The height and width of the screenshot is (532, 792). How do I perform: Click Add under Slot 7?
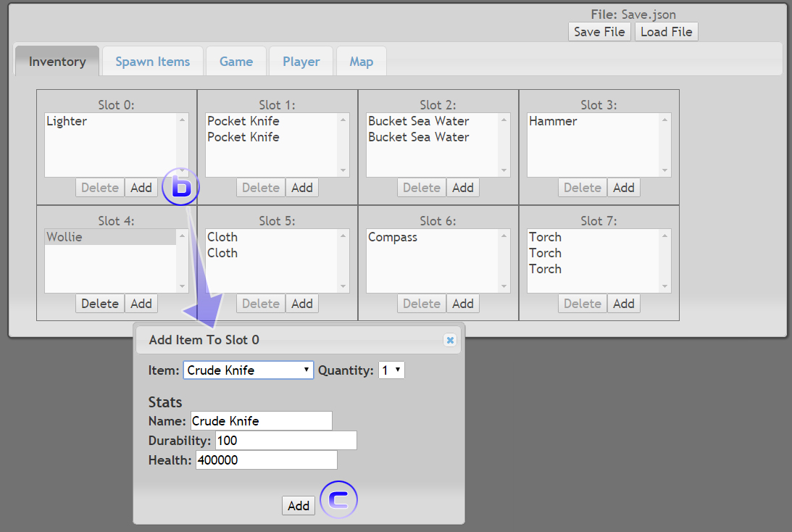coord(623,304)
